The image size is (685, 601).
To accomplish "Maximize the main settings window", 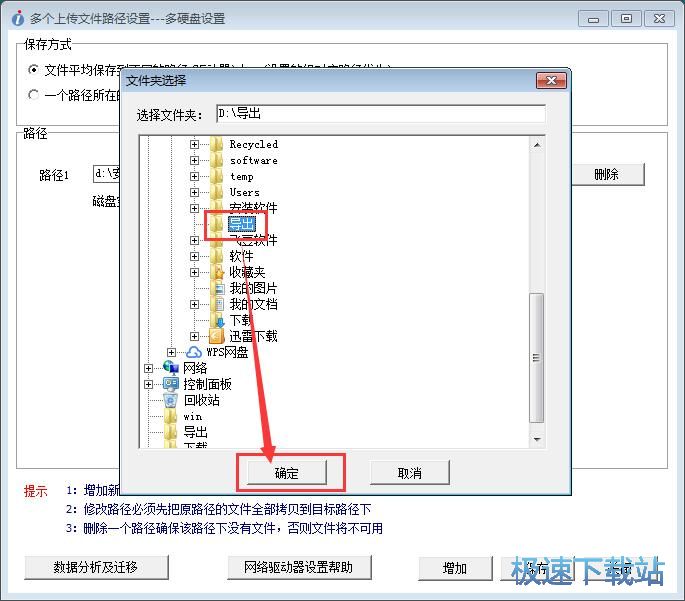I will tap(626, 19).
